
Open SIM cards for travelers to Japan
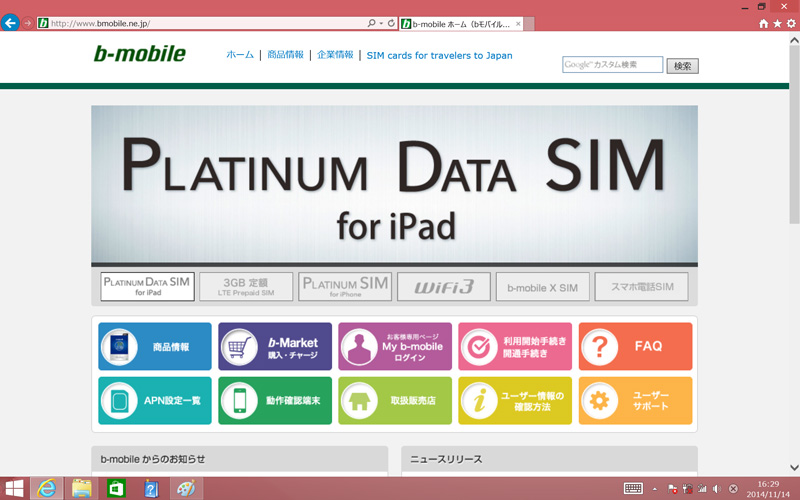coord(439,56)
